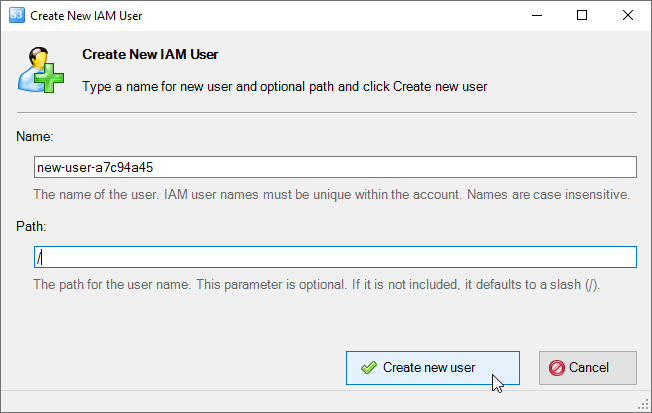652x413 pixels.
Task: Click the user name uniqueness hint text
Action: (331, 194)
